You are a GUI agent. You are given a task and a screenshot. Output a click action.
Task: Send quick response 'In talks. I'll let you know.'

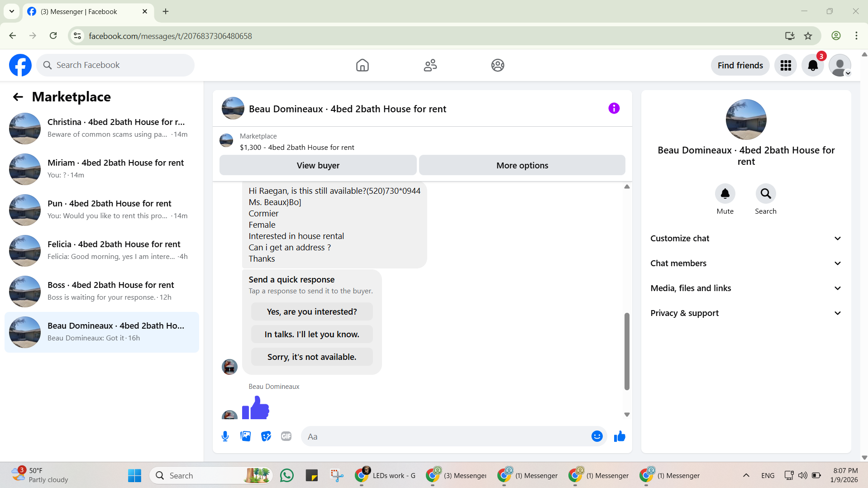312,335
